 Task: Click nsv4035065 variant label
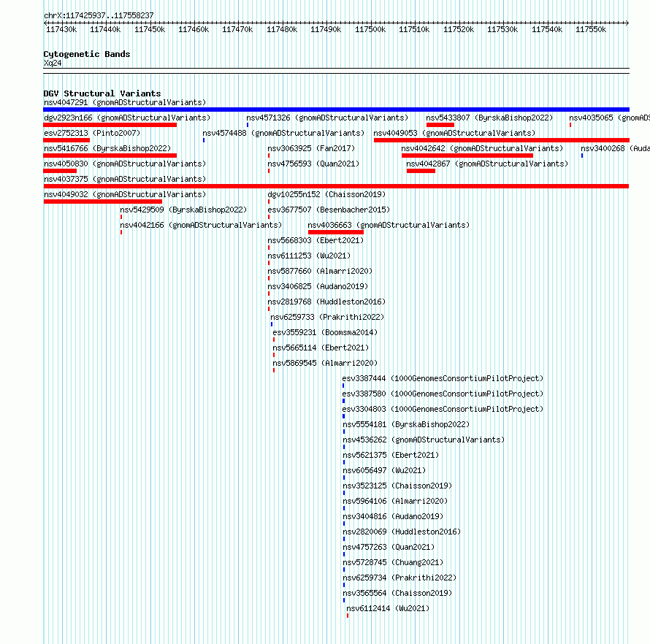click(609, 118)
